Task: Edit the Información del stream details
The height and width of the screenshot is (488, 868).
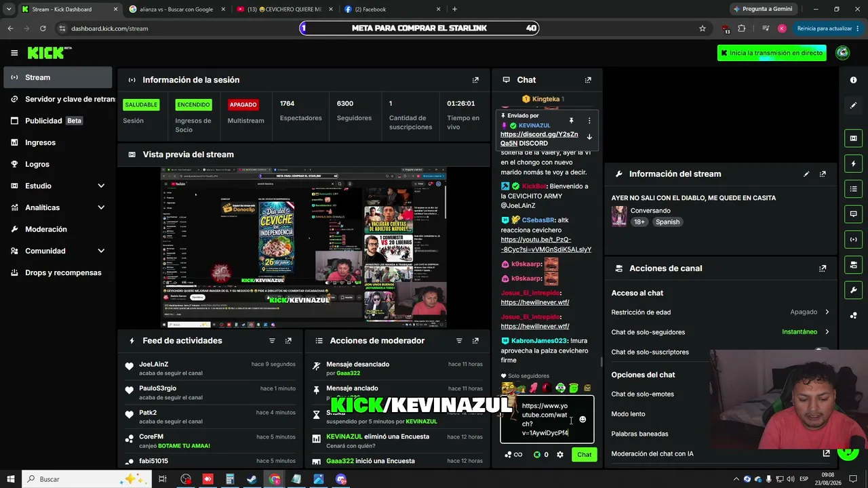Action: 806,174
